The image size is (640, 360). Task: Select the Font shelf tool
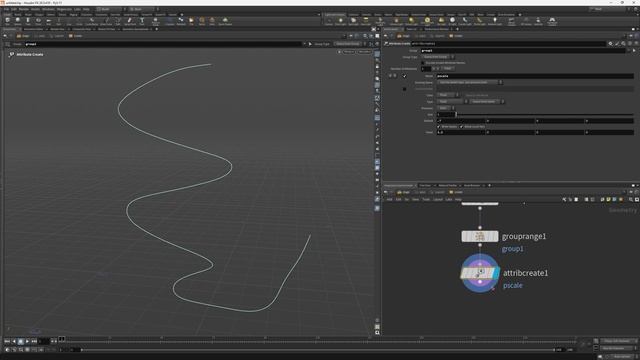[142, 21]
